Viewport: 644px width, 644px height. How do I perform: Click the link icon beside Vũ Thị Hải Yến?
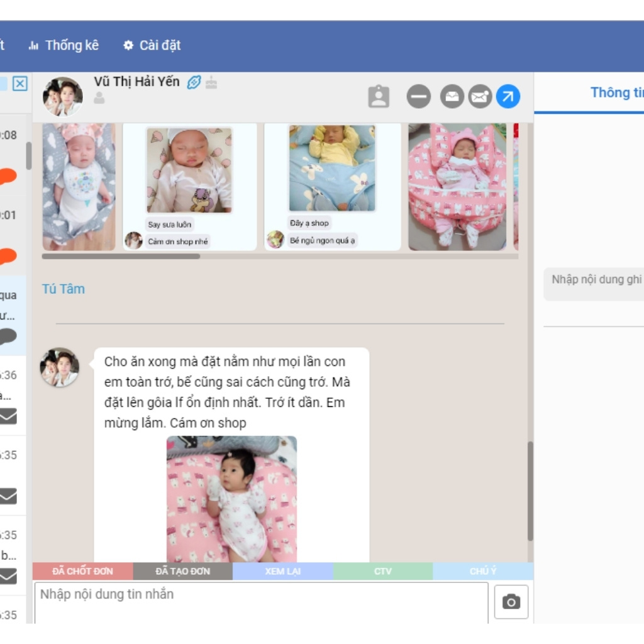pyautogui.click(x=194, y=82)
